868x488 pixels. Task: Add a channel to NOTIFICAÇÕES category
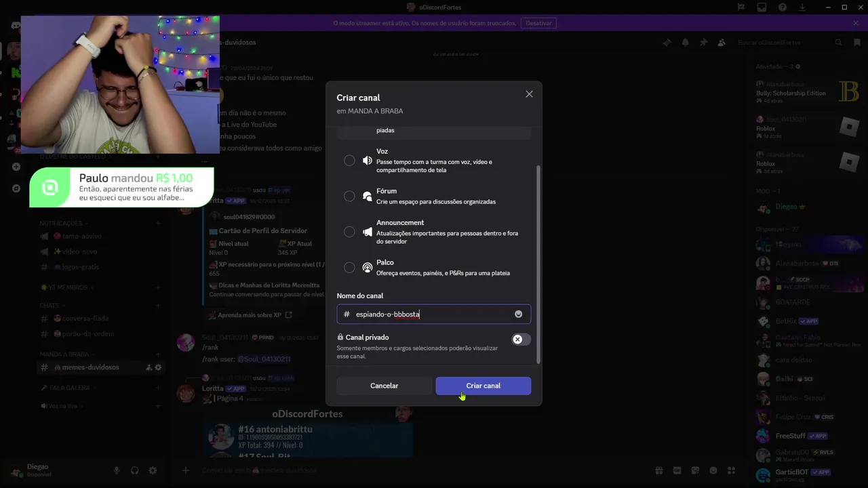click(158, 223)
